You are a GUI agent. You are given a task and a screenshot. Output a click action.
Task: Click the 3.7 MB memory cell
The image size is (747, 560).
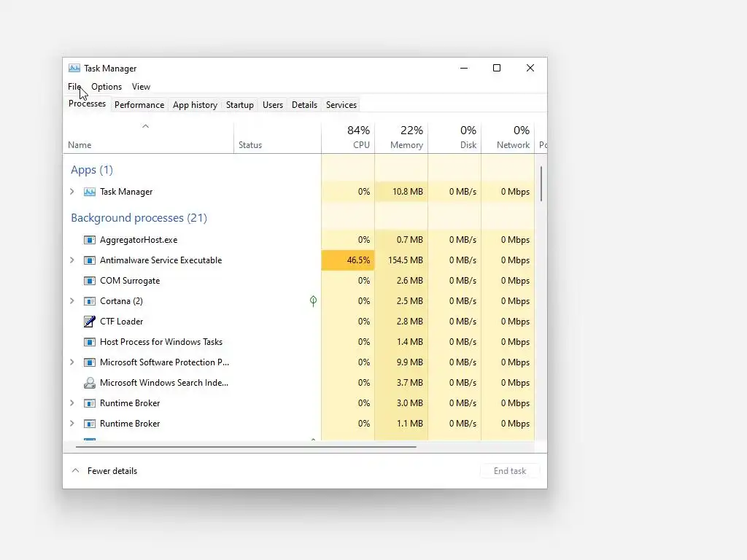(x=401, y=382)
